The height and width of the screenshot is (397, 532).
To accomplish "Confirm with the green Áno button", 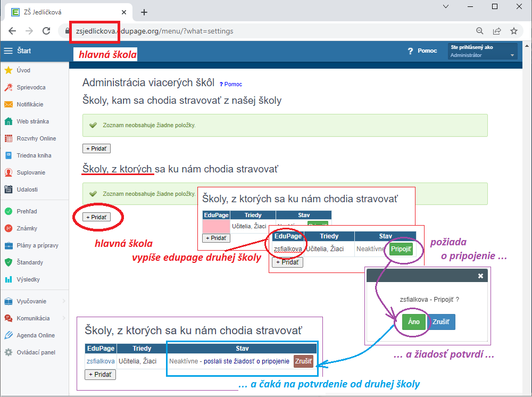I will [413, 321].
